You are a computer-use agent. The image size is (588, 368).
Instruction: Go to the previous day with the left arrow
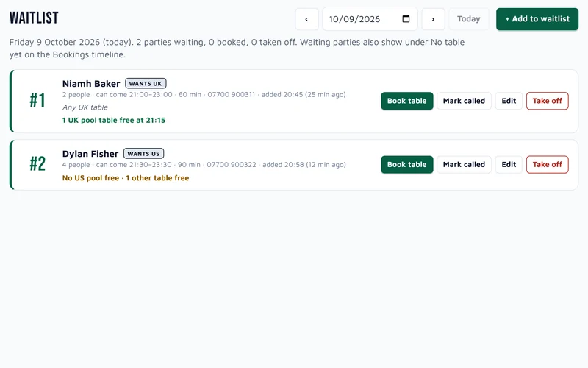tap(306, 19)
